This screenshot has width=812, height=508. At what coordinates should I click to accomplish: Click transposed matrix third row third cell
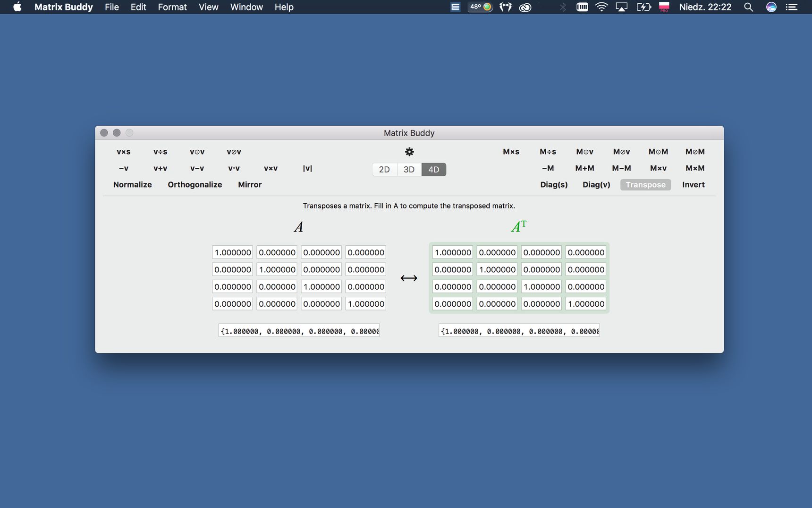pos(541,286)
